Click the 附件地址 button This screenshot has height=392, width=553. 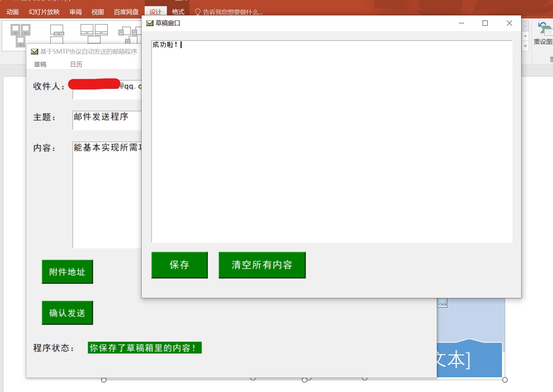[x=67, y=272]
